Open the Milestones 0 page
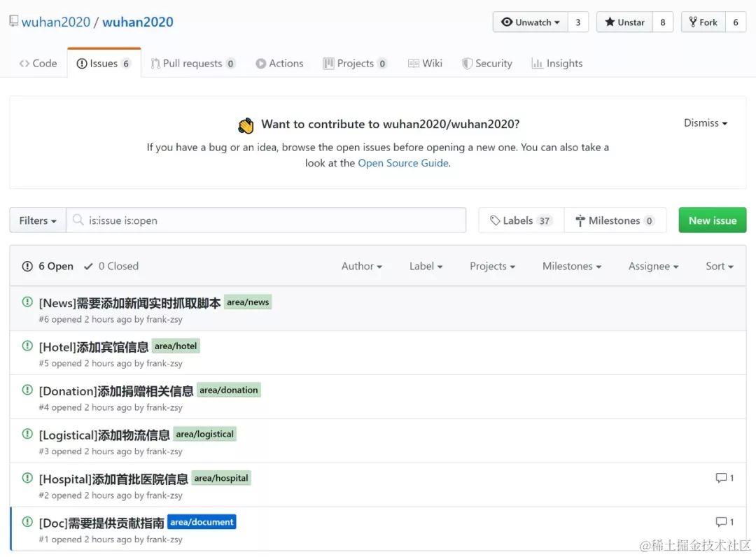This screenshot has height=557, width=756. coord(615,220)
